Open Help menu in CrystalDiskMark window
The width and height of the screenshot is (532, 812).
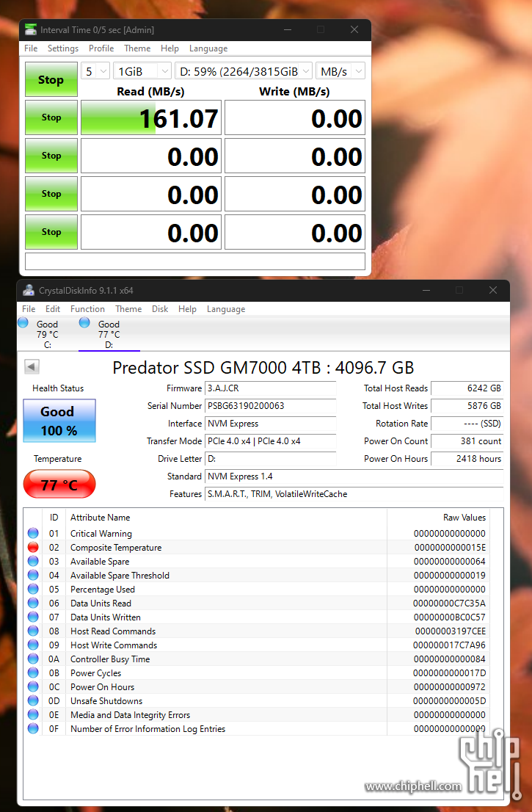170,48
